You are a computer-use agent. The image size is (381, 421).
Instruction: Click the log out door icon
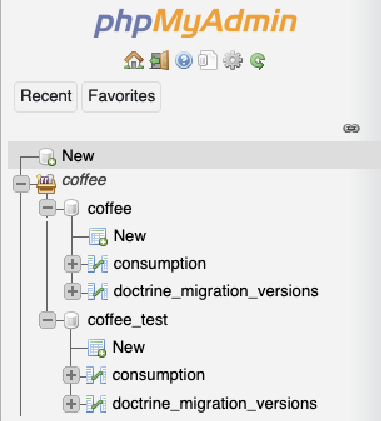click(159, 60)
